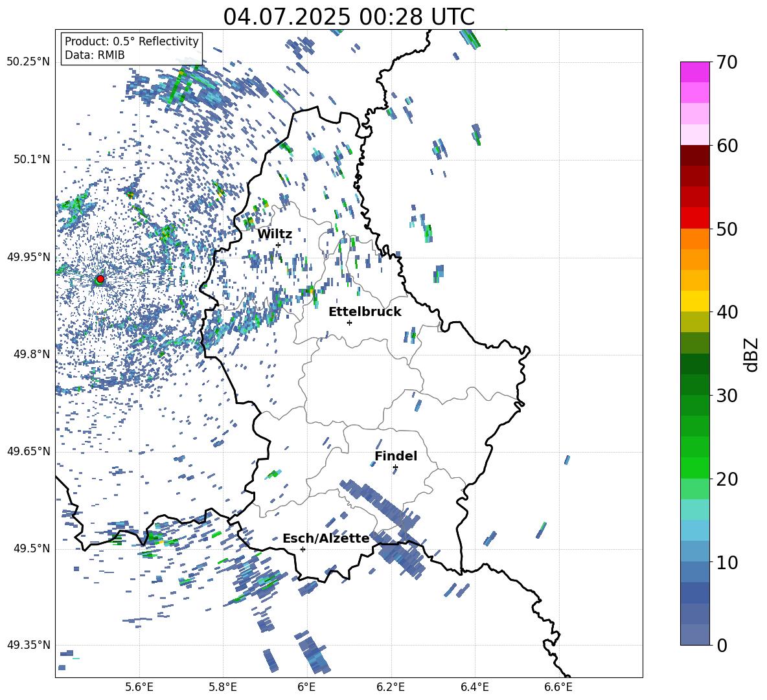
Task: Click the 49.65°N latitude label
Action: click(x=29, y=451)
